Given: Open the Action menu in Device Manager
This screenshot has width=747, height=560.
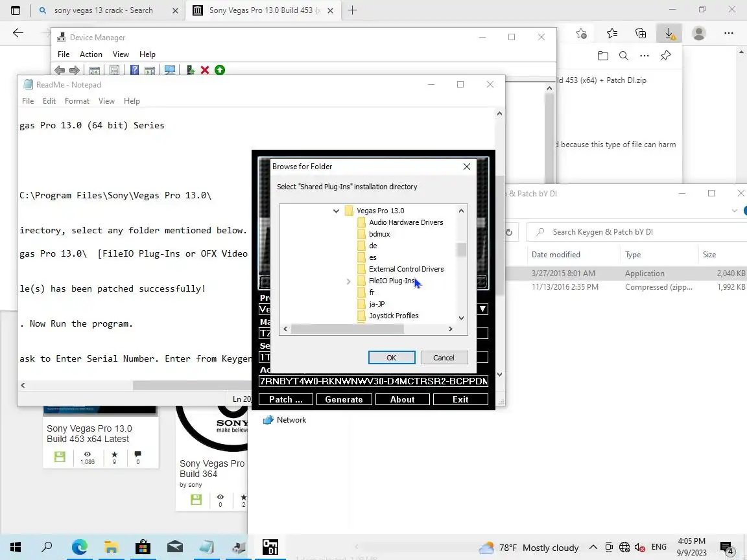Looking at the screenshot, I should point(91,54).
